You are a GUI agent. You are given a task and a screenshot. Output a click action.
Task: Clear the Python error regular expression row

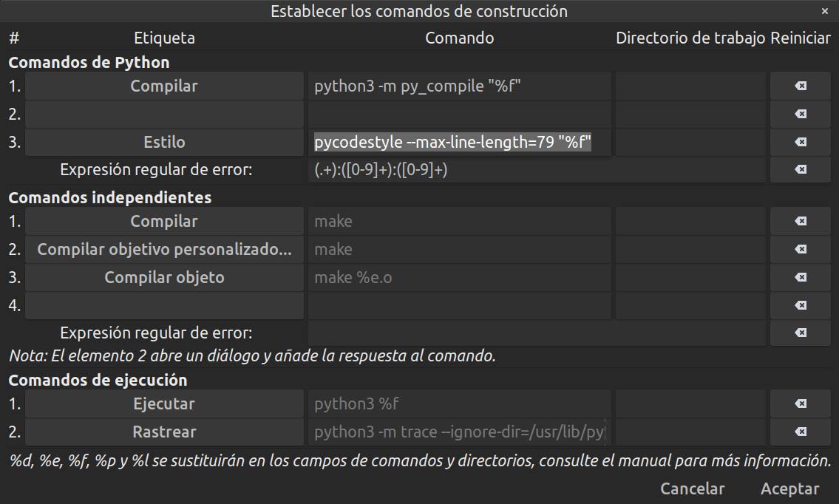[801, 169]
